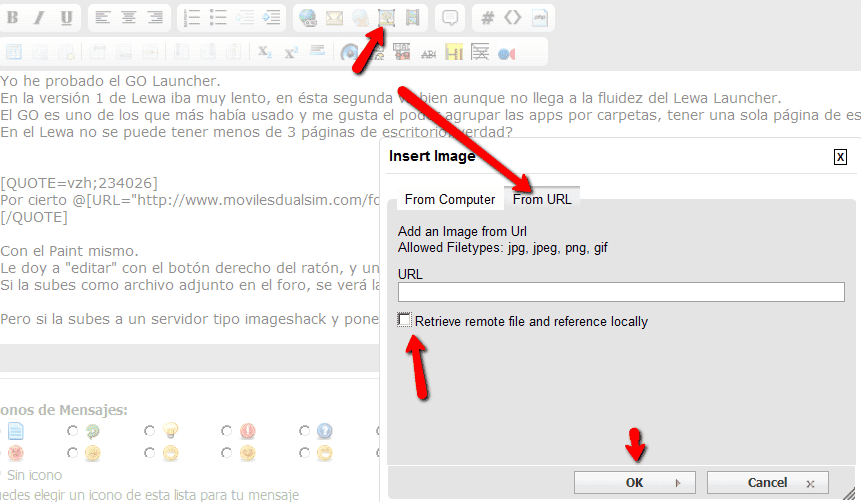Click the yellow HI highlight icon
The width and height of the screenshot is (861, 502).
pyautogui.click(x=454, y=53)
